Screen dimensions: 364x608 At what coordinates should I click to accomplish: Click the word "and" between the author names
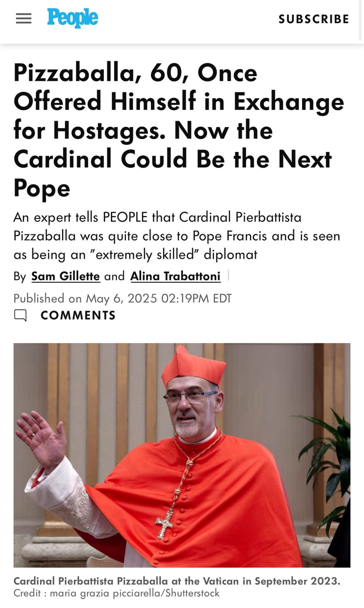coord(114,276)
